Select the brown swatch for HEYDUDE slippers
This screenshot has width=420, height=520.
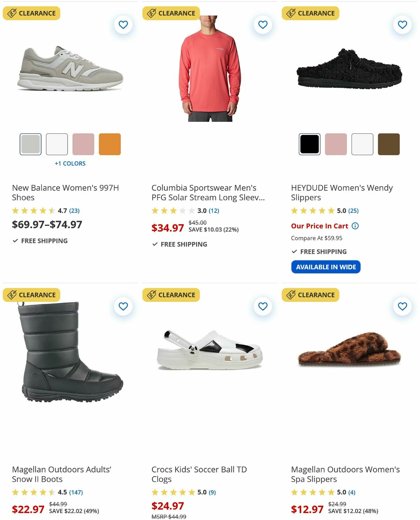click(388, 144)
